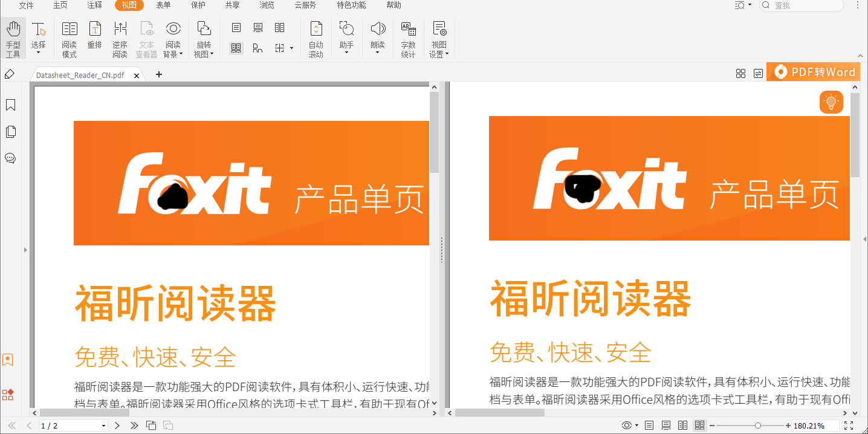868x434 pixels.
Task: Open View Settings (视图设置) dropdown
Action: tap(439, 40)
